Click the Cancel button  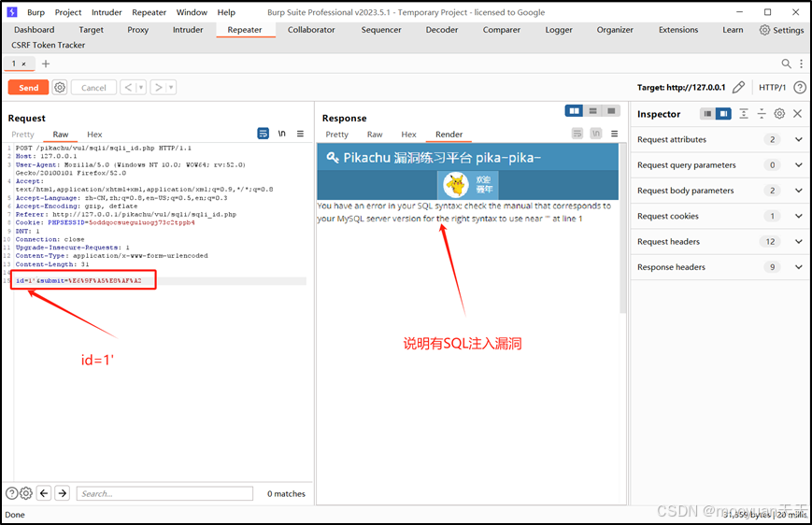[x=93, y=88]
